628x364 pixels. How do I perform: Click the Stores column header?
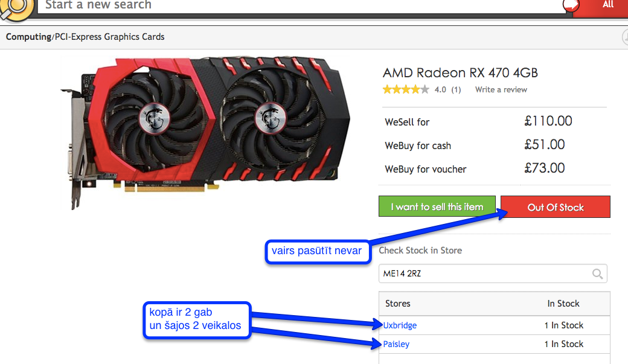point(398,304)
